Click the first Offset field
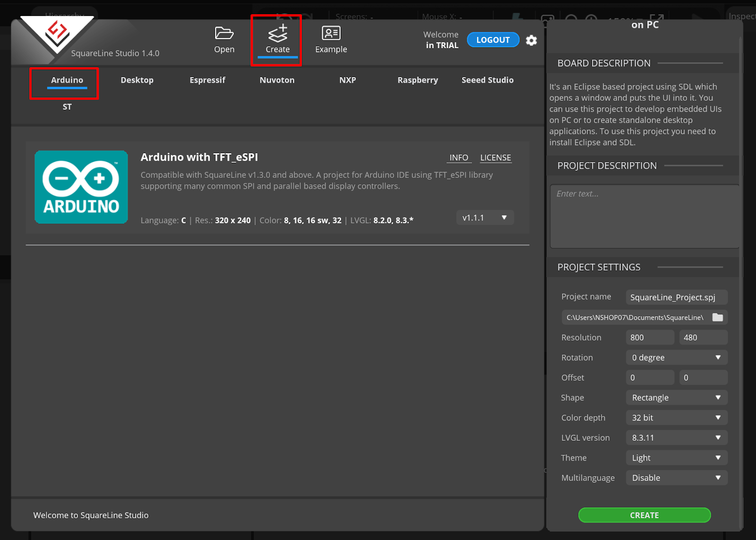This screenshot has height=540, width=756. pos(650,377)
